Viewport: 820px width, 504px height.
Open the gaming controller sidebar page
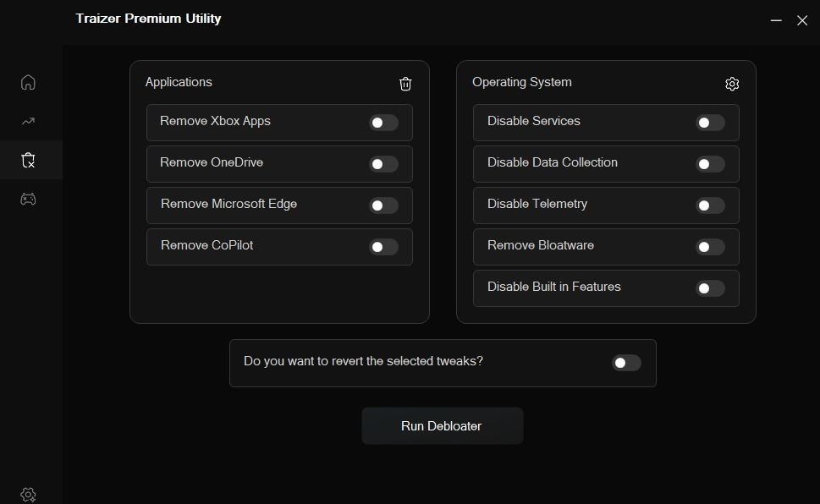coord(28,200)
